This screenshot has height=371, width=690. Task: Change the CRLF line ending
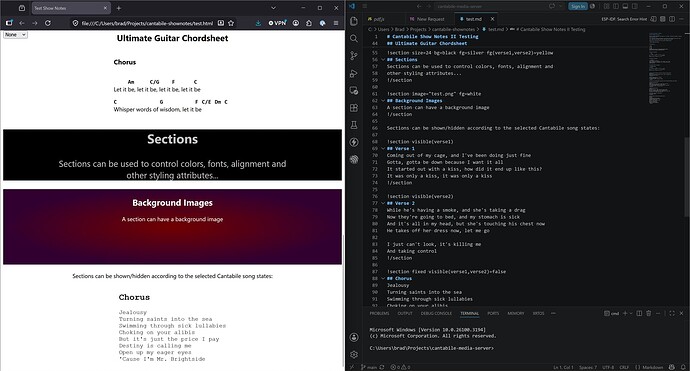click(624, 367)
